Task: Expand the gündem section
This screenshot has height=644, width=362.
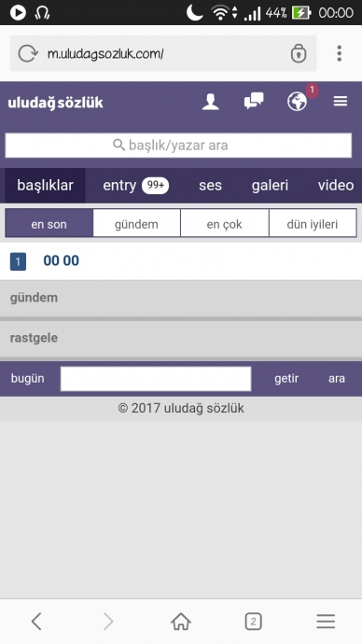Action: pyautogui.click(x=181, y=298)
